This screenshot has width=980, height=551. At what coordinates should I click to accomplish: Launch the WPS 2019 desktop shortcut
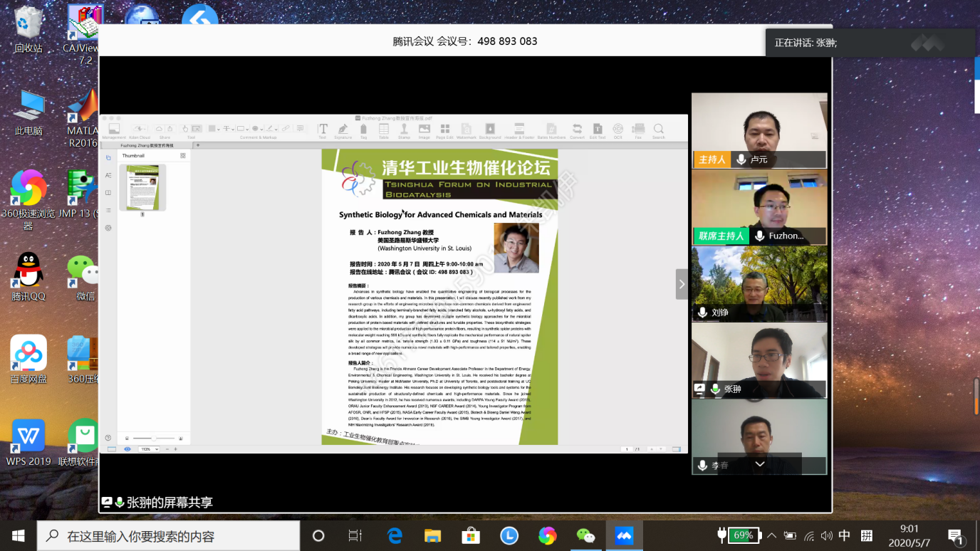pos(28,441)
